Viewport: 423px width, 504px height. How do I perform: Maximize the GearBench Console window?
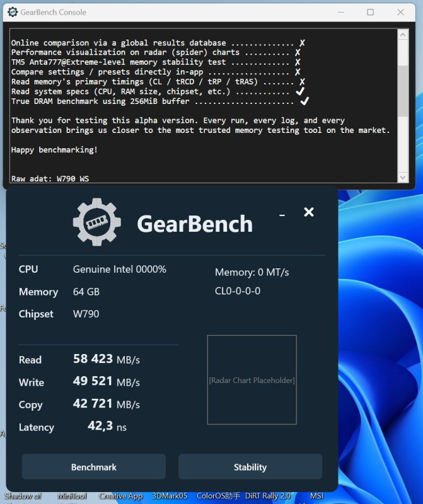click(370, 12)
